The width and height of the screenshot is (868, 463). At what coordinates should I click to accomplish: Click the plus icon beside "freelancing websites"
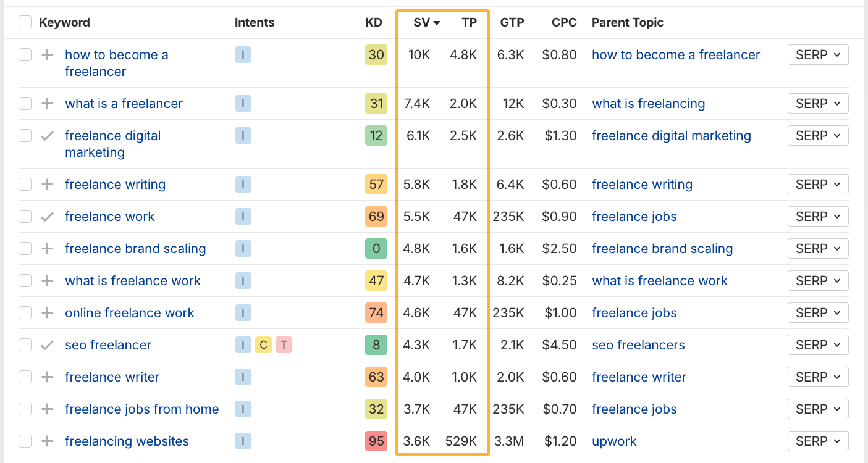[x=46, y=441]
